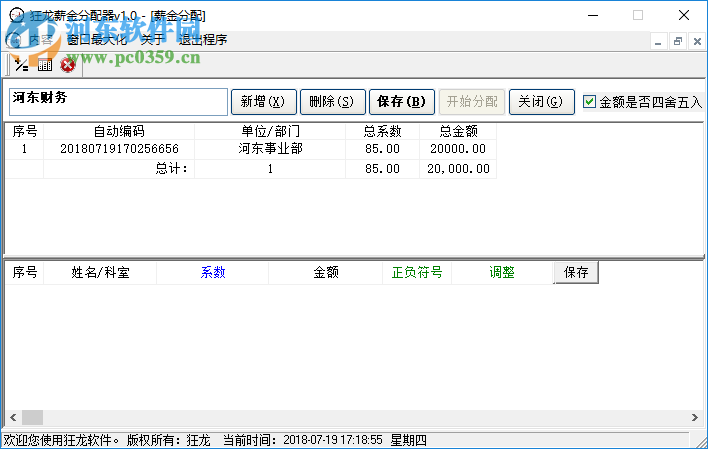This screenshot has height=449, width=708.
Task: Restore the inner child window
Action: point(677,42)
